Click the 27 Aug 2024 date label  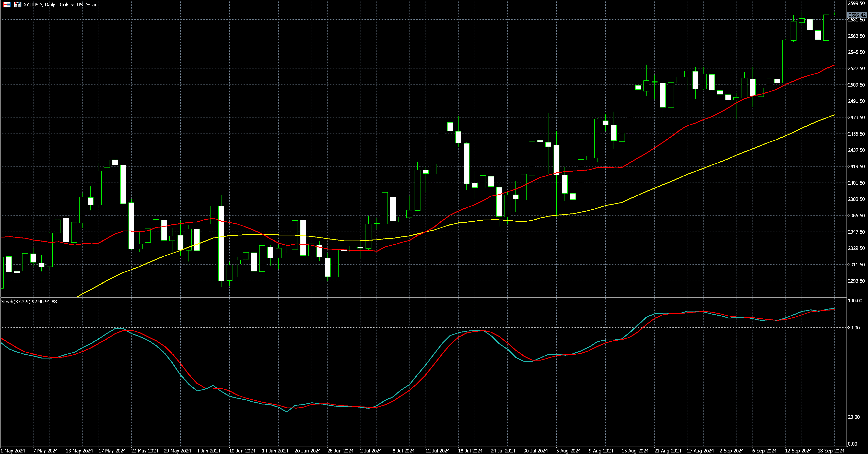pos(700,451)
